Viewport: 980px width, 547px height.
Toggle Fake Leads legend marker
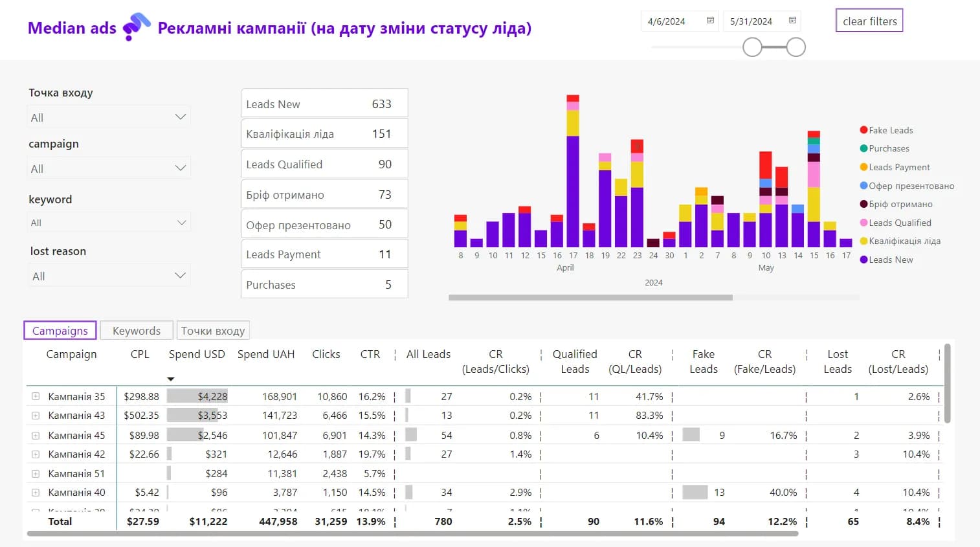863,130
